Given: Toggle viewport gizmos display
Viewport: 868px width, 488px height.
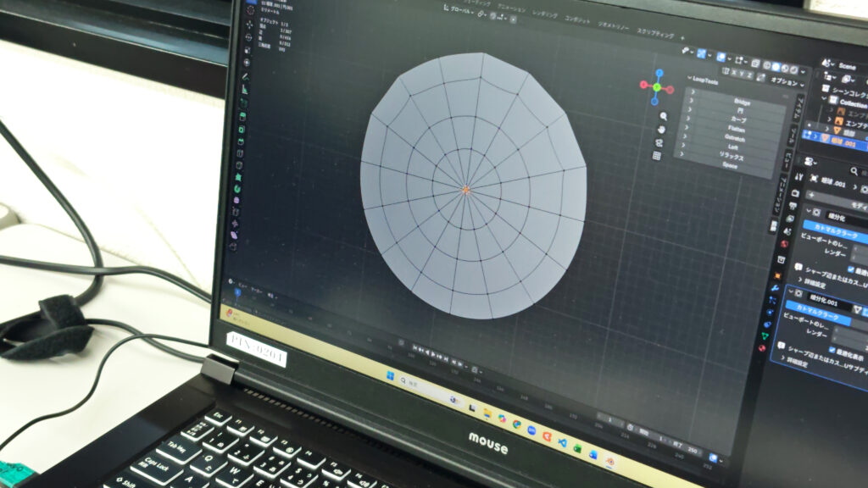Looking at the screenshot, I should tap(701, 53).
